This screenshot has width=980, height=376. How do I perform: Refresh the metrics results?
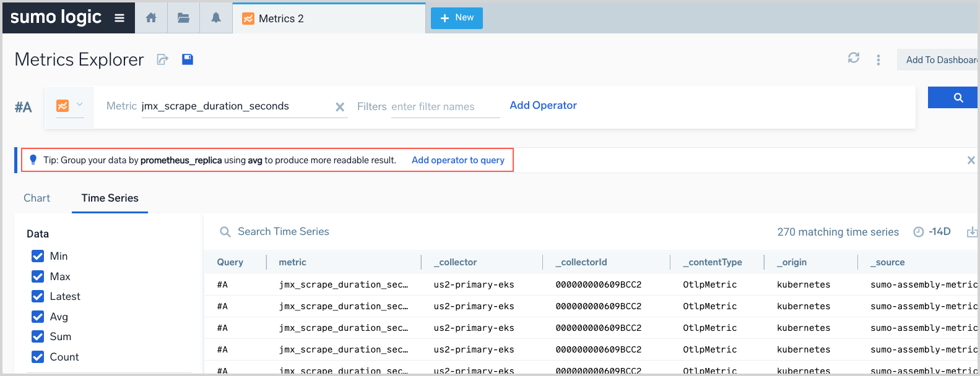854,58
